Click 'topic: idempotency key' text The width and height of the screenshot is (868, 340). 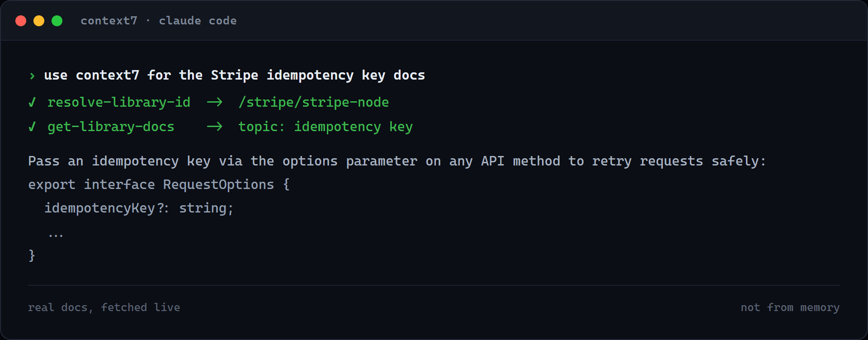(x=325, y=127)
